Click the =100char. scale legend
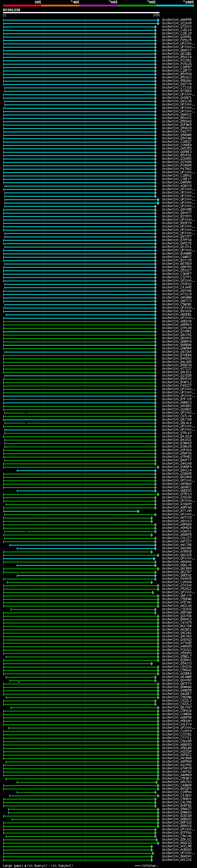 (x=146, y=865)
